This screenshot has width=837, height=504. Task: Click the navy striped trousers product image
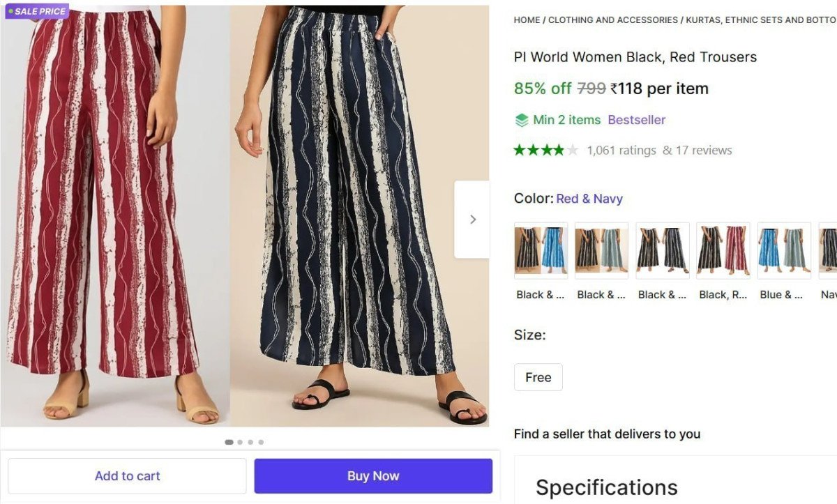pyautogui.click(x=356, y=209)
